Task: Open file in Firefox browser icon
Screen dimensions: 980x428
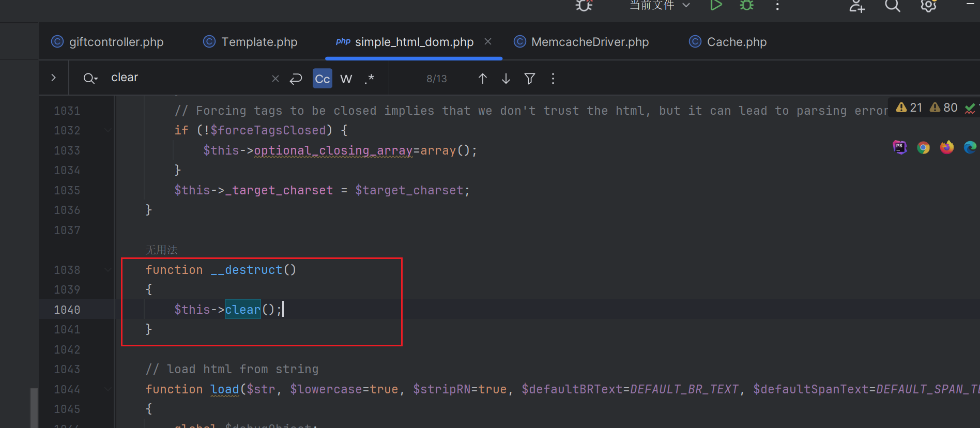Action: (947, 147)
